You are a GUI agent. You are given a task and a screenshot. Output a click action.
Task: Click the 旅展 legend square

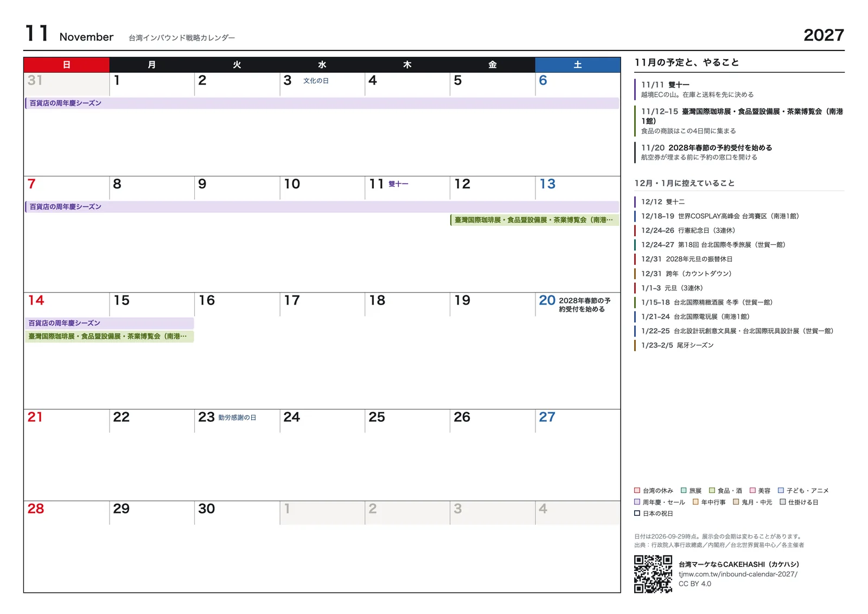tap(684, 490)
